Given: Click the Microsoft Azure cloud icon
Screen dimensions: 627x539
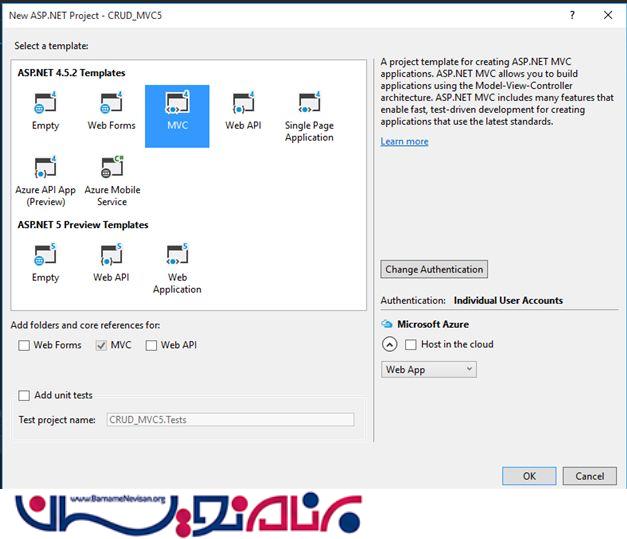Looking at the screenshot, I should [x=387, y=324].
